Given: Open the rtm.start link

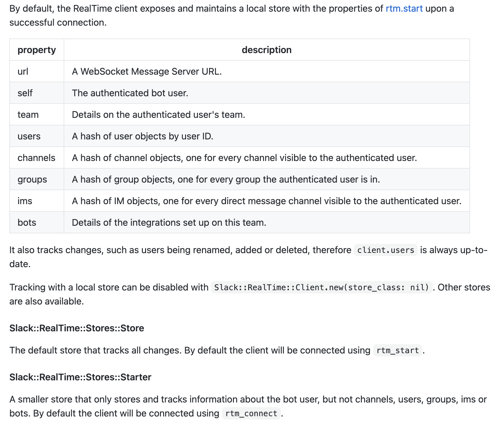Looking at the screenshot, I should click(404, 8).
